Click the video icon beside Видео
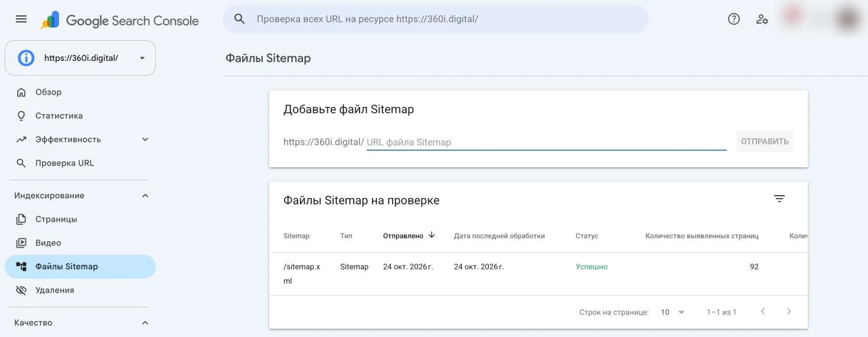 coord(21,243)
